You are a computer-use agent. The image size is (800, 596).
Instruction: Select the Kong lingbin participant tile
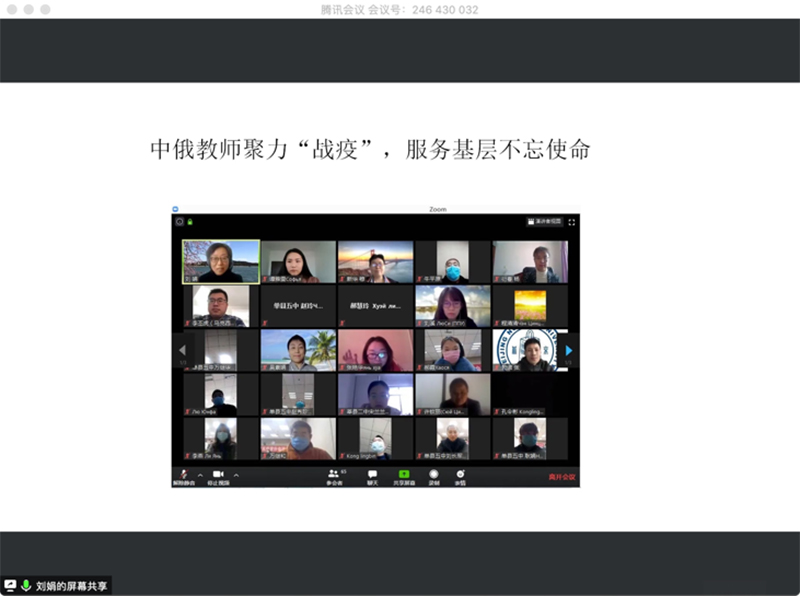pos(375,438)
